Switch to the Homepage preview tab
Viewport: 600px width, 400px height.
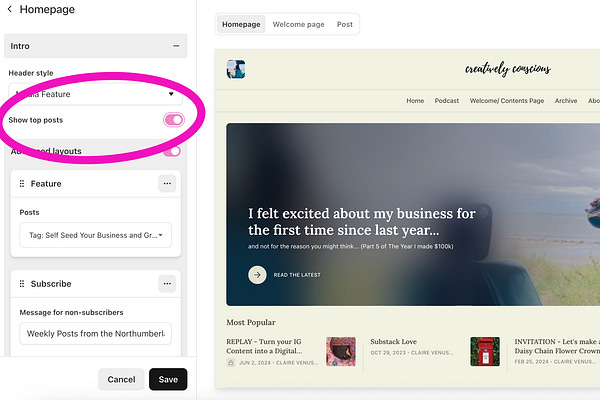point(241,24)
